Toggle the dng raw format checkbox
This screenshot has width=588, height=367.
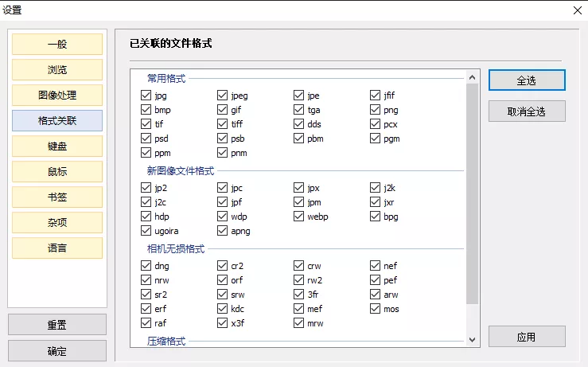146,266
